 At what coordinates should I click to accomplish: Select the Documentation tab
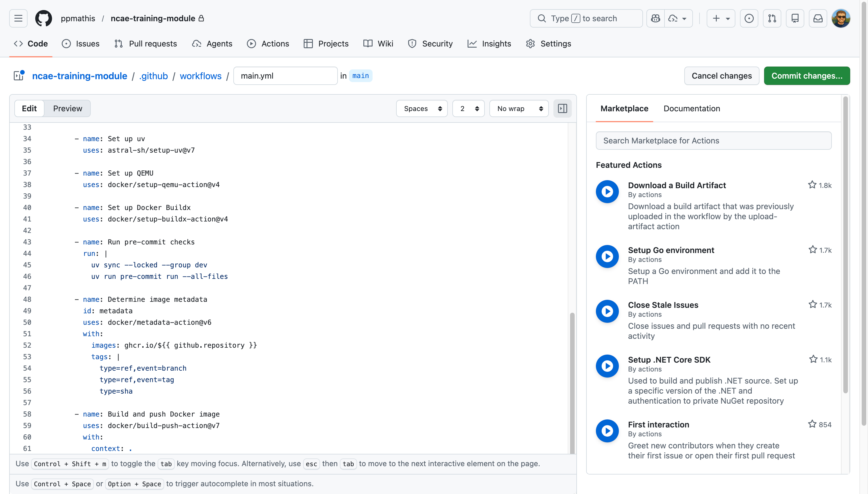pyautogui.click(x=691, y=108)
